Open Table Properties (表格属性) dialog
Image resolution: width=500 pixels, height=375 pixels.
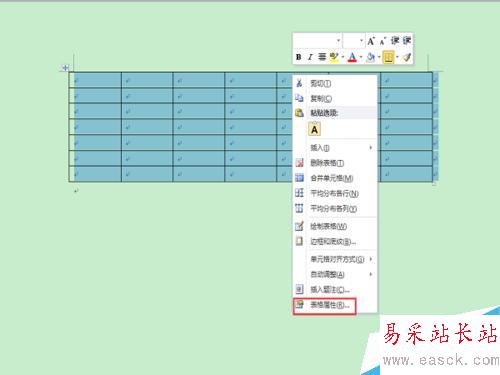pyautogui.click(x=335, y=305)
